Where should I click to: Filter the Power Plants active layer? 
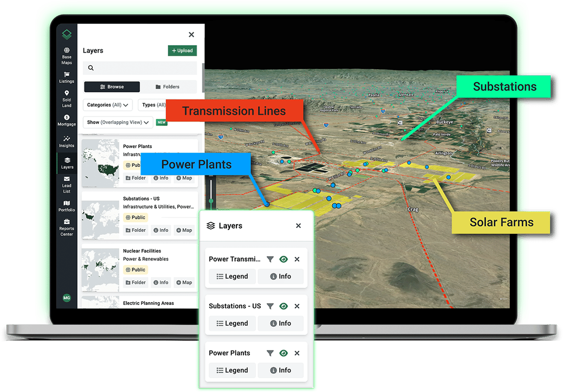[x=270, y=353]
